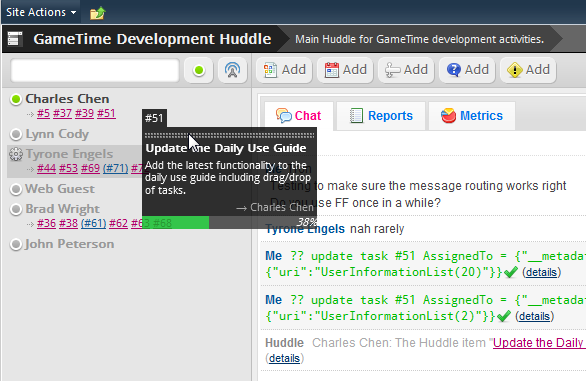Click Lynn Cody's gray presence indicator
Image resolution: width=586 pixels, height=381 pixels.
pos(16,134)
